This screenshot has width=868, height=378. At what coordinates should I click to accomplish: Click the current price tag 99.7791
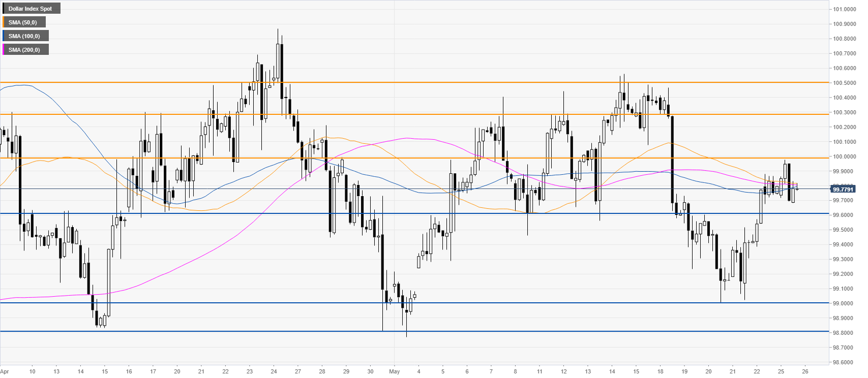(843, 189)
